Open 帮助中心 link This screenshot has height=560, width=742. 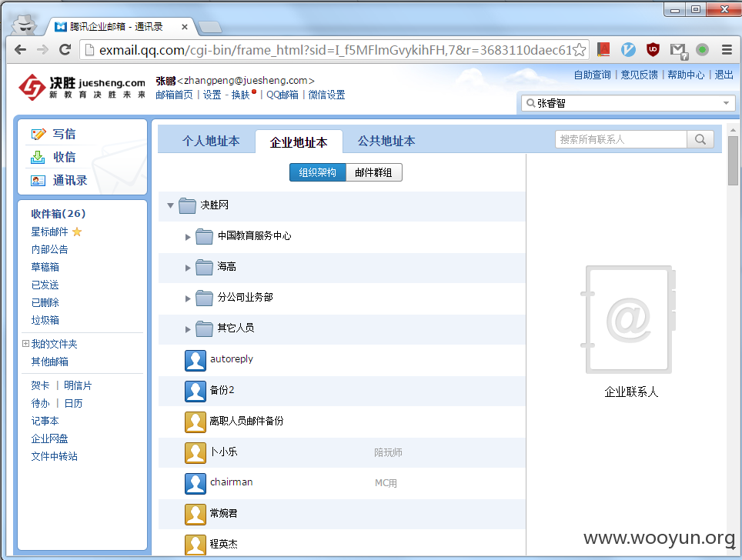pyautogui.click(x=686, y=75)
